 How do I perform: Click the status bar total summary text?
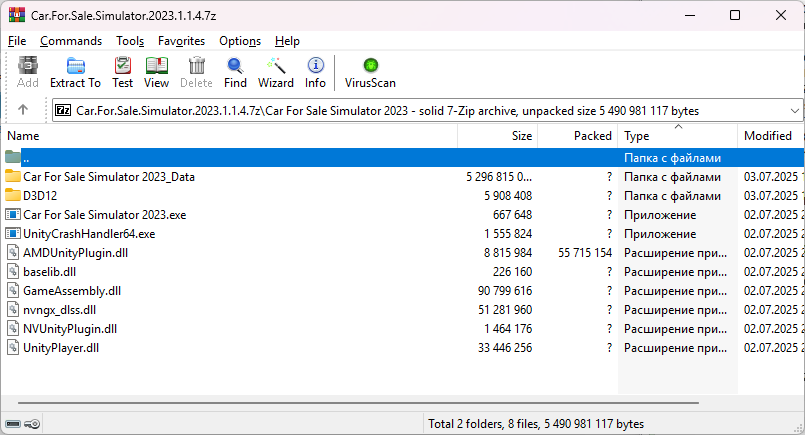(536, 424)
